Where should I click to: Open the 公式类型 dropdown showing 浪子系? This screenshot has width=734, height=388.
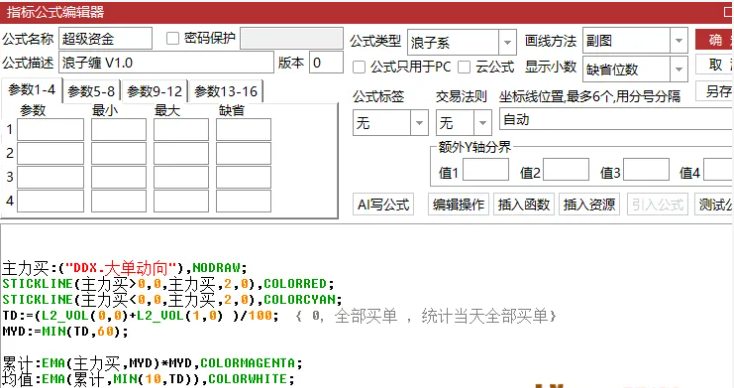(x=462, y=43)
